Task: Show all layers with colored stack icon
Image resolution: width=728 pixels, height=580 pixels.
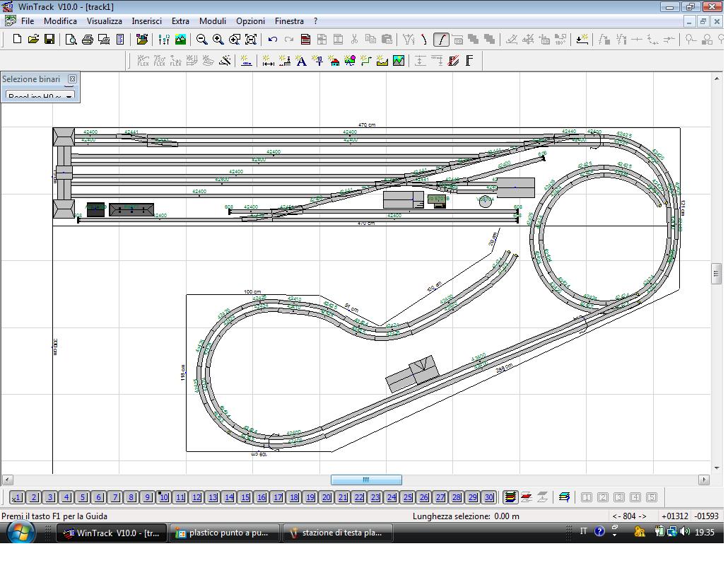Action: point(510,497)
